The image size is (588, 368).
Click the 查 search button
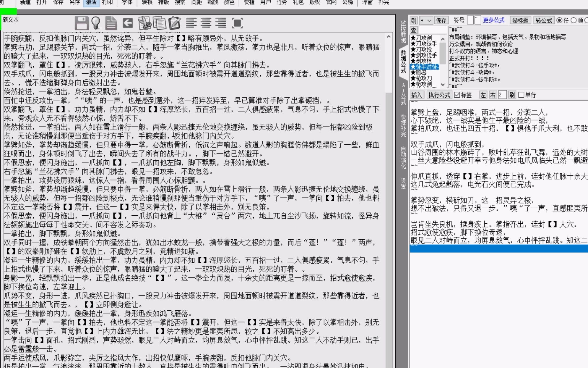(414, 30)
